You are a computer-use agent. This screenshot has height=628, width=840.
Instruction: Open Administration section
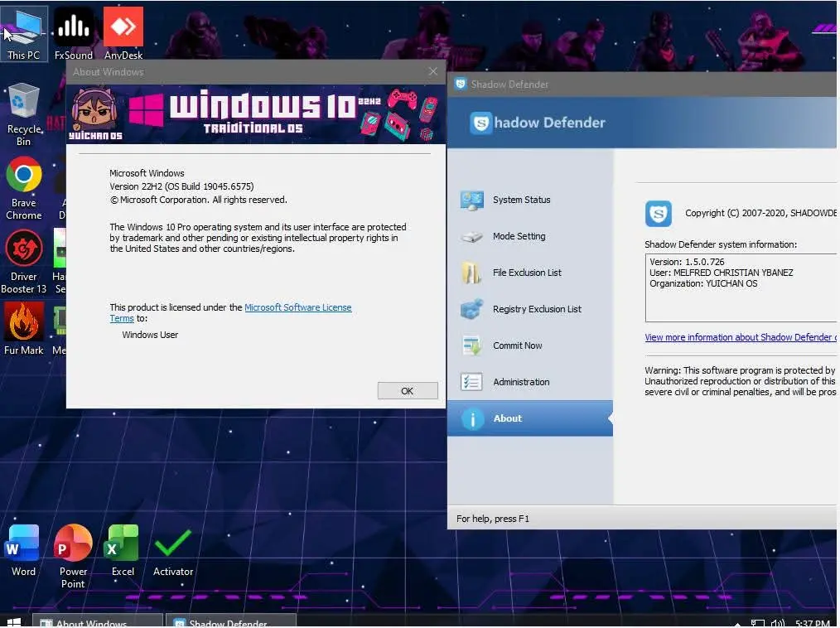coord(521,382)
